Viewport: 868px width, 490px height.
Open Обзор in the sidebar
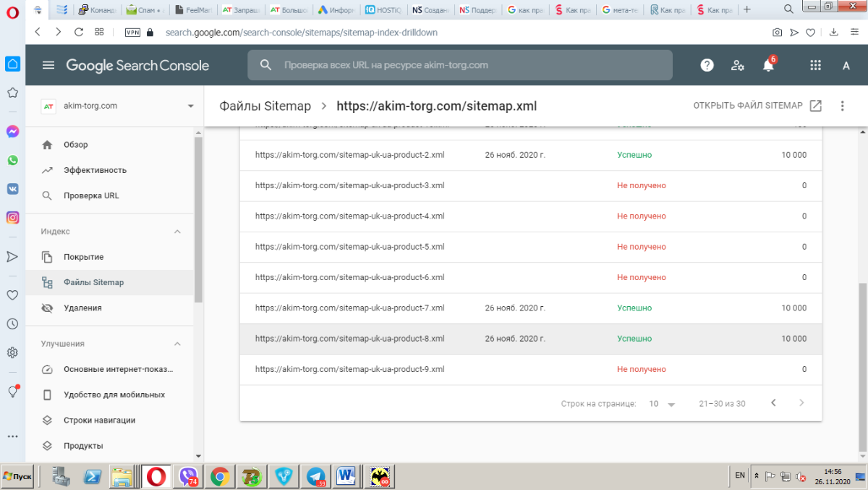[110, 145]
